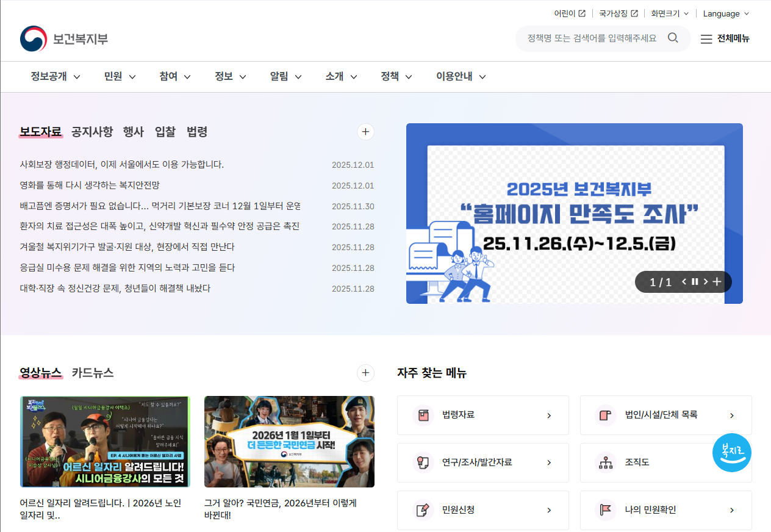Expand the 민원 navigation menu
The image size is (771, 532).
(x=118, y=76)
